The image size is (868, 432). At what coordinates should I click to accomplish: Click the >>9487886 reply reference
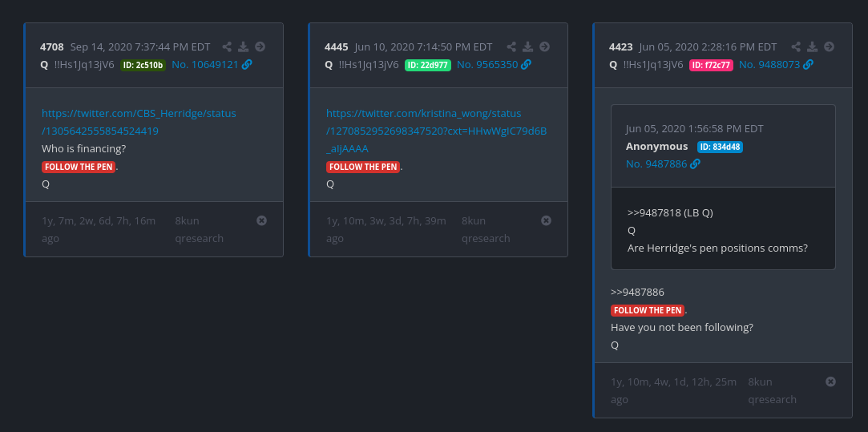click(637, 292)
